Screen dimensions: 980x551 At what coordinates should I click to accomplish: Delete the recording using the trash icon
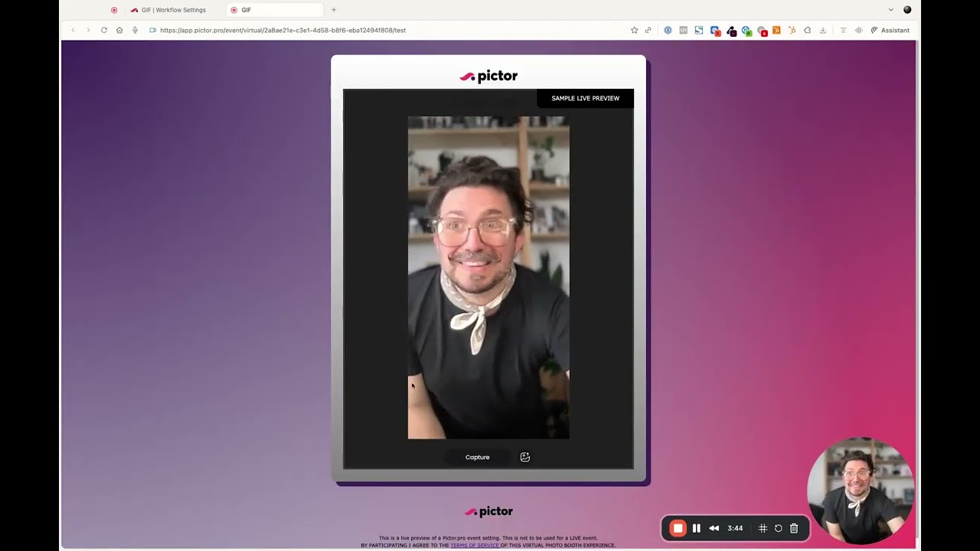794,528
